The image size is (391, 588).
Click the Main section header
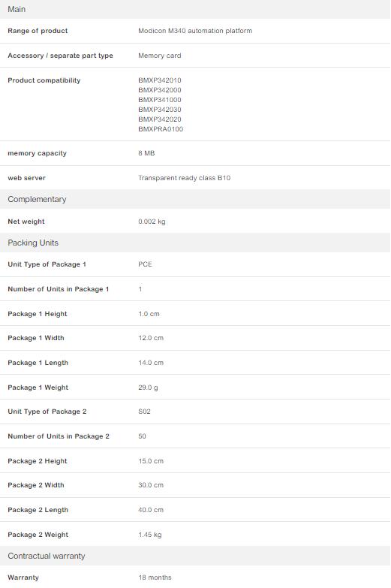coord(195,9)
